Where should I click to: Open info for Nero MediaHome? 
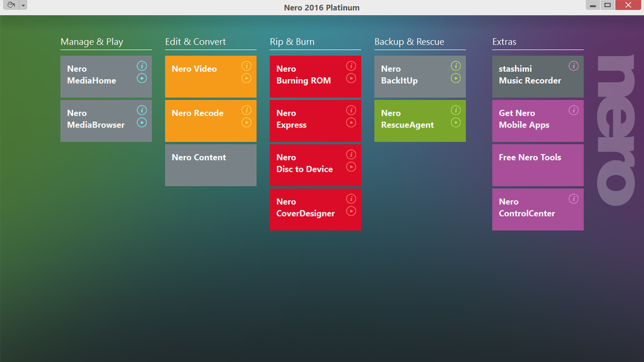[142, 65]
